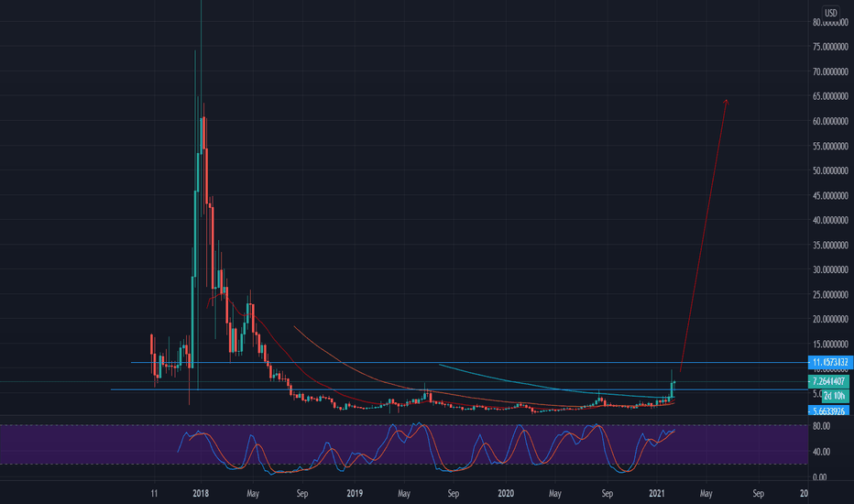Click the 5.6633926 blue price tag
The width and height of the screenshot is (854, 504).
coord(828,411)
